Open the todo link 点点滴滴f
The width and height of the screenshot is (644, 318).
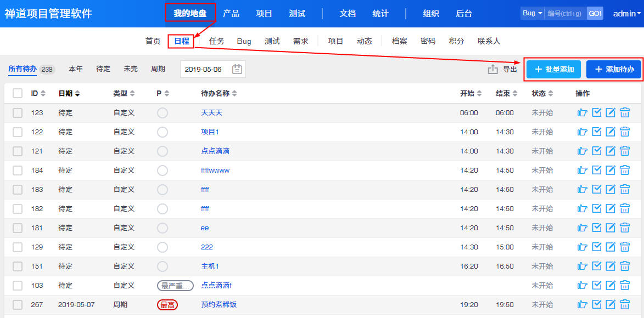tap(216, 286)
